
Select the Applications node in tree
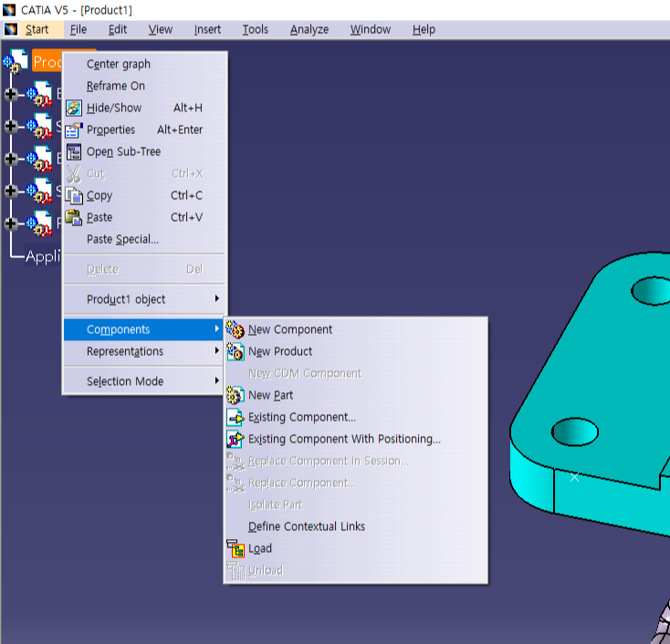pyautogui.click(x=43, y=256)
